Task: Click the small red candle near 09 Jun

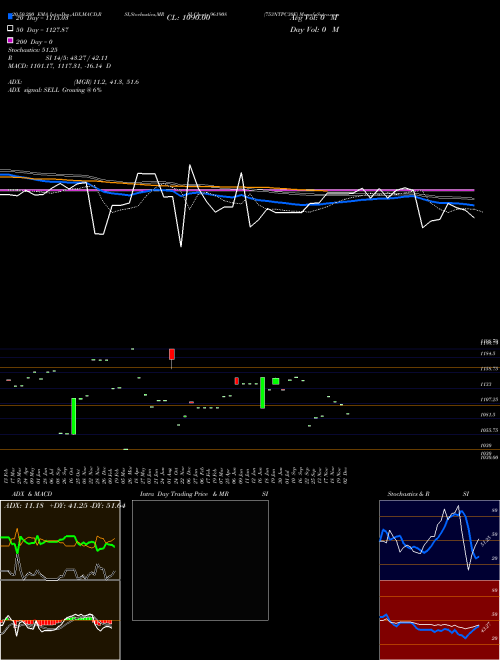Action: pos(237,381)
